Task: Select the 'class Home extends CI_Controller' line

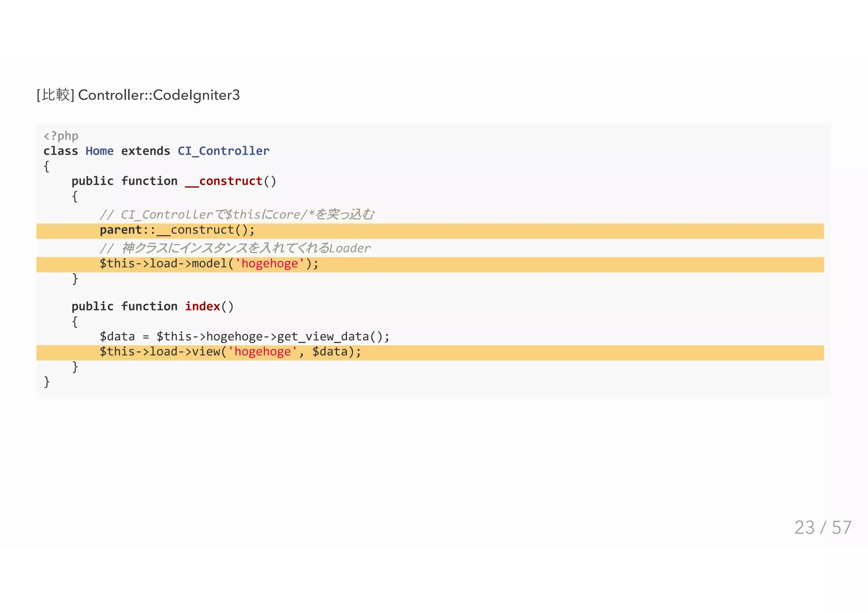Action: pyautogui.click(x=156, y=151)
